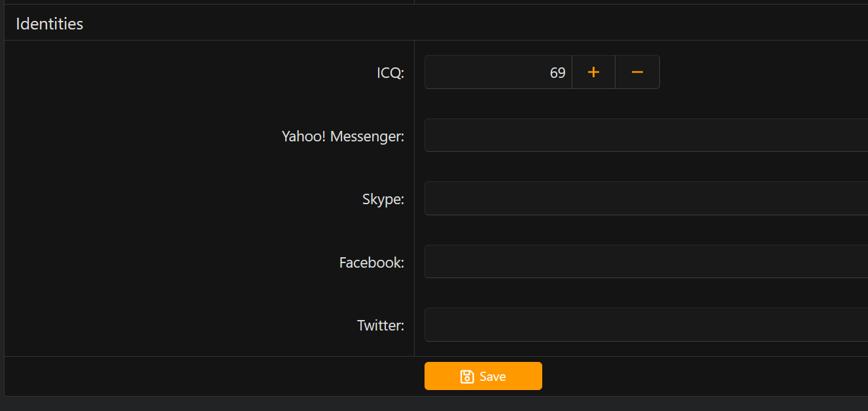Click the Yahoo! Messenger: label
868x411 pixels.
pyautogui.click(x=343, y=136)
